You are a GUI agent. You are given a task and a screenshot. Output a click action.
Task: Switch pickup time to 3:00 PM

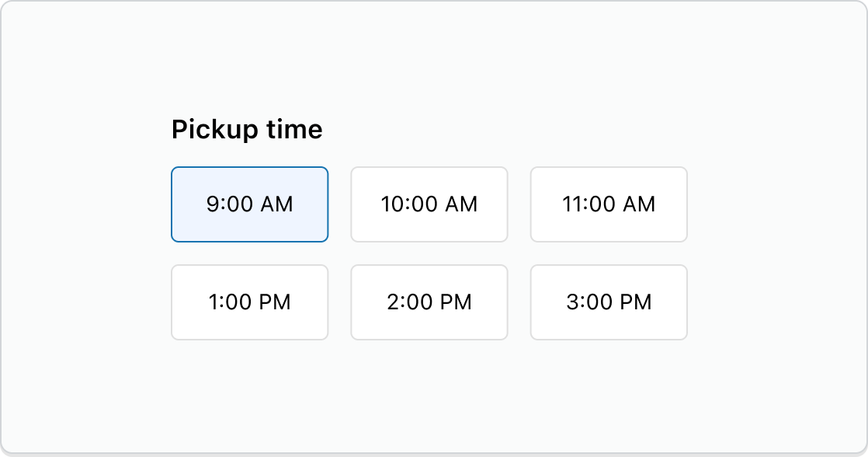coord(609,302)
